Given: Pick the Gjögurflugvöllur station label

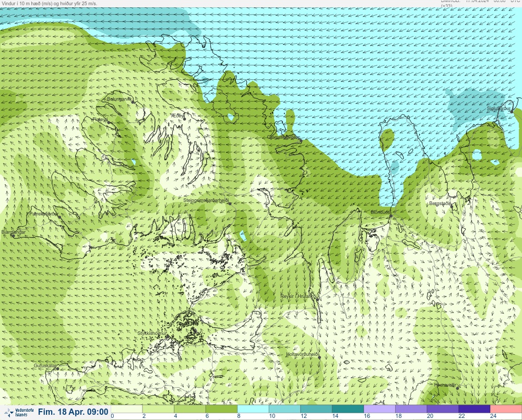Looking at the screenshot, I should point(283,137).
